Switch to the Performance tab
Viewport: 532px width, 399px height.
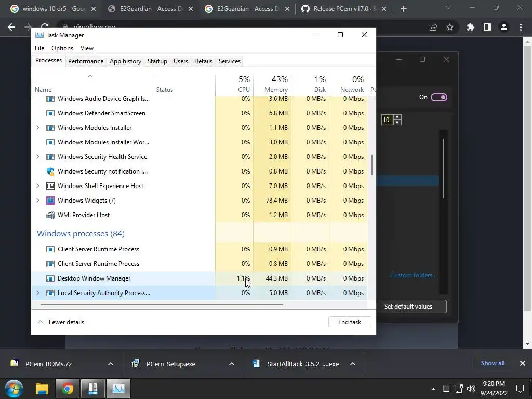[x=86, y=61]
